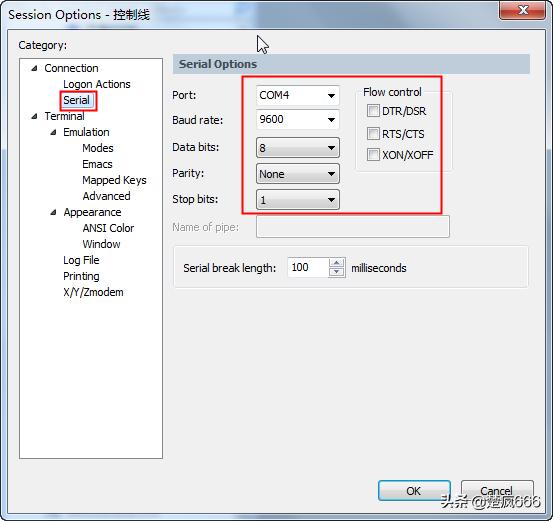The width and height of the screenshot is (553, 521).
Task: Open the X/Y/Zmodem settings page
Action: pyautogui.click(x=93, y=292)
